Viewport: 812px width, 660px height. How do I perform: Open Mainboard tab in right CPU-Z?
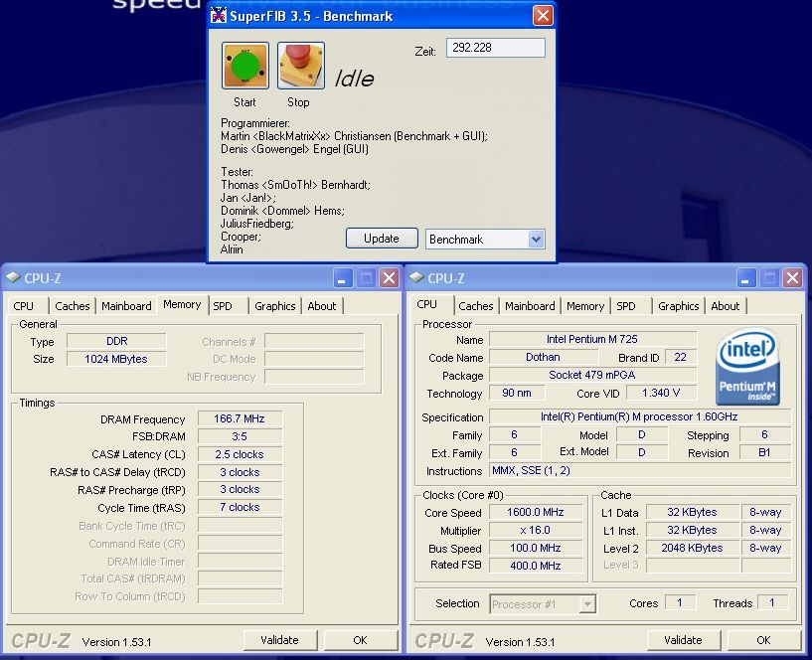pyautogui.click(x=530, y=306)
